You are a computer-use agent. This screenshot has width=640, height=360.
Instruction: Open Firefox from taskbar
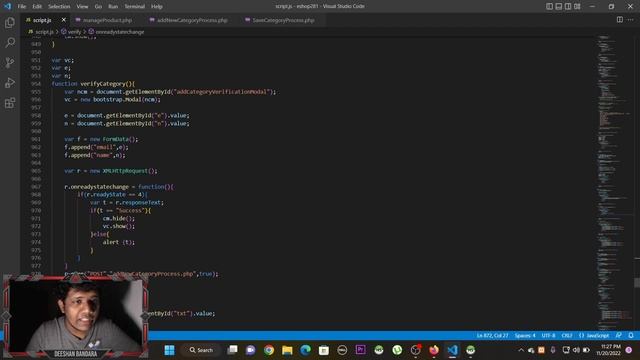tap(433, 350)
